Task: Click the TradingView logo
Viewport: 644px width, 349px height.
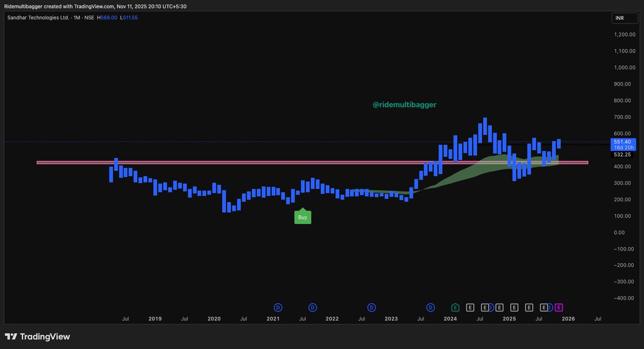Action: [x=39, y=337]
